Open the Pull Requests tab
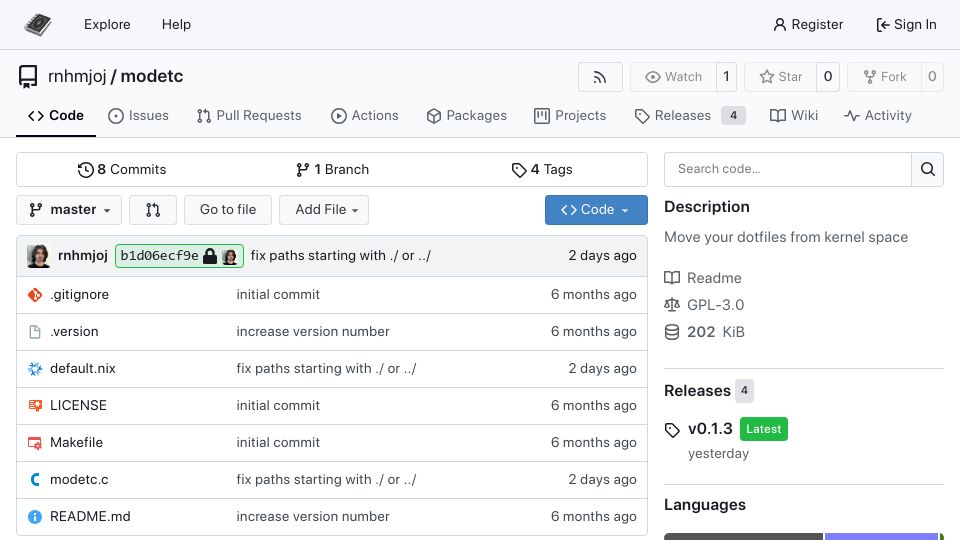Image resolution: width=960 pixels, height=540 pixels. point(249,116)
